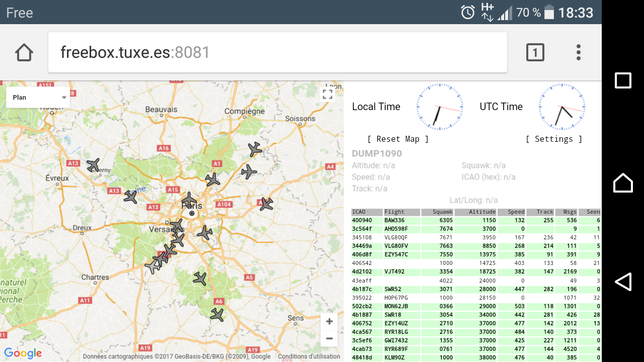Click the Local Time clock
Viewport: 644px width, 362px height.
click(x=439, y=107)
